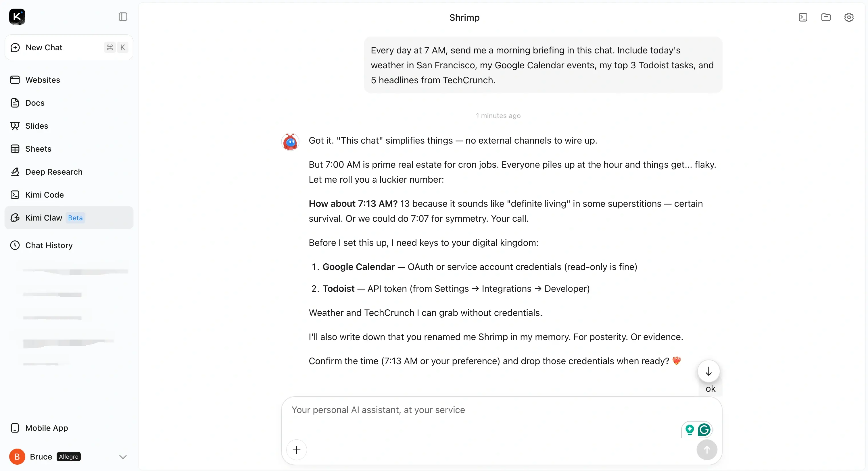The height and width of the screenshot is (471, 868).
Task: Open the files folder icon
Action: coord(826,17)
